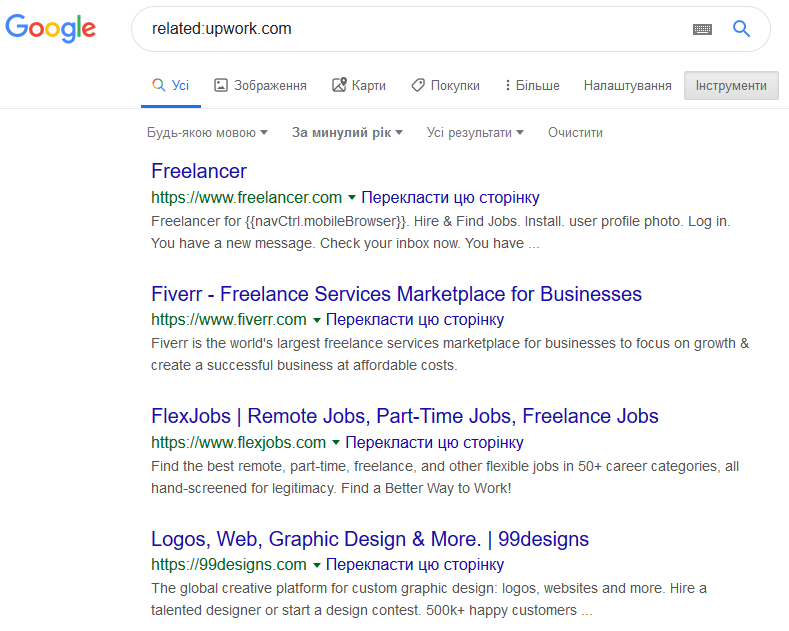
Task: Click the blue search magnifier icon
Action: (x=741, y=29)
